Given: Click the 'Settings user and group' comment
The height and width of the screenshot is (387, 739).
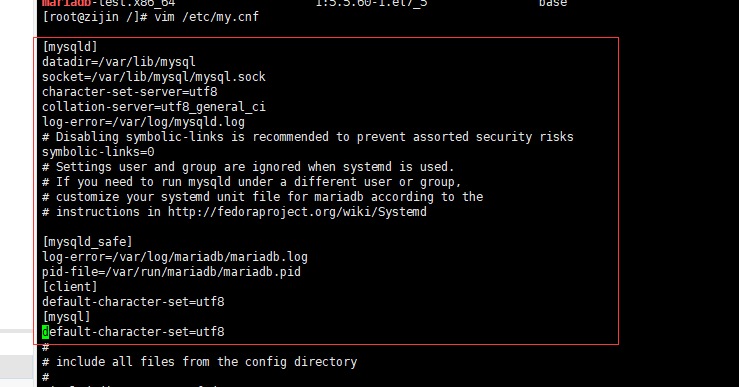Looking at the screenshot, I should 248,167.
